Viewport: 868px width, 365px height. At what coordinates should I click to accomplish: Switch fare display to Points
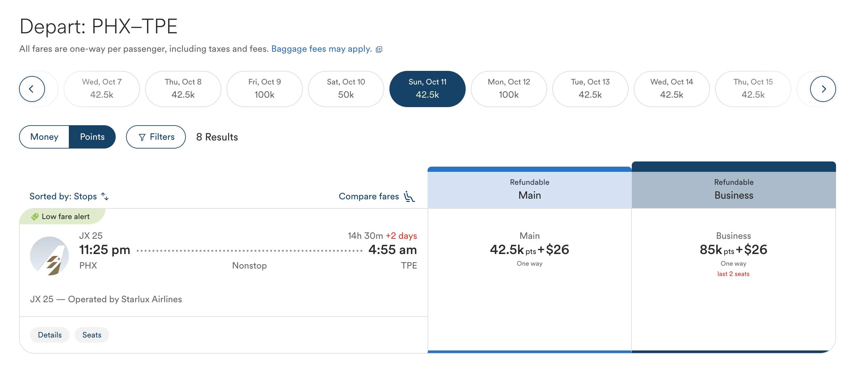pos(92,137)
